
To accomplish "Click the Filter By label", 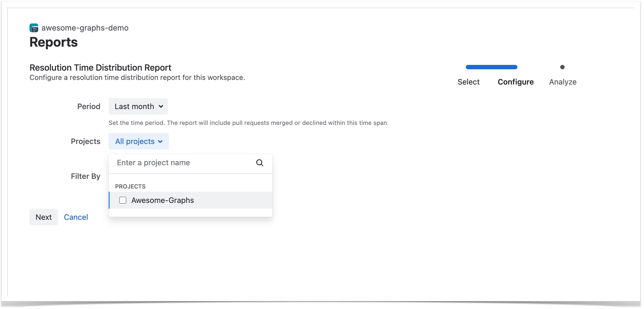I will (85, 176).
